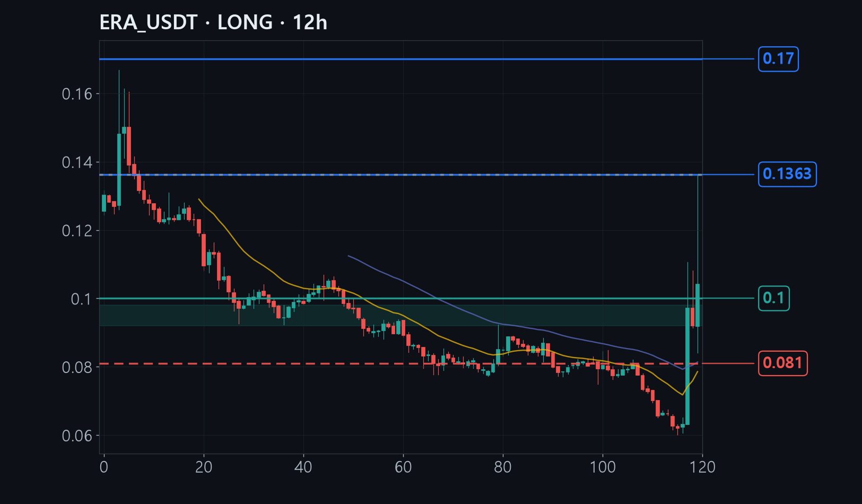Click the x-axis tick label 40
Viewport: 862px width, 504px height.
pyautogui.click(x=303, y=467)
